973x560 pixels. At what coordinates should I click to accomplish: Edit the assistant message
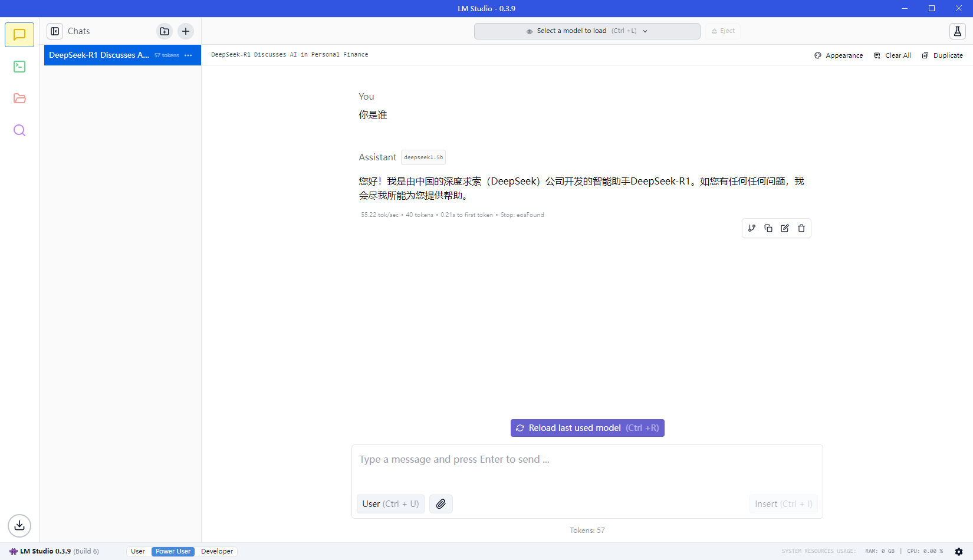click(x=785, y=228)
